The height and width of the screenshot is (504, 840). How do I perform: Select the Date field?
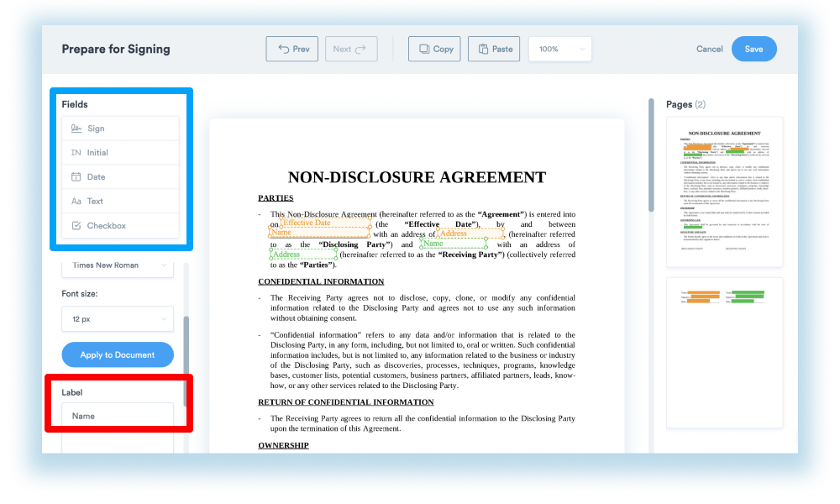pyautogui.click(x=120, y=176)
